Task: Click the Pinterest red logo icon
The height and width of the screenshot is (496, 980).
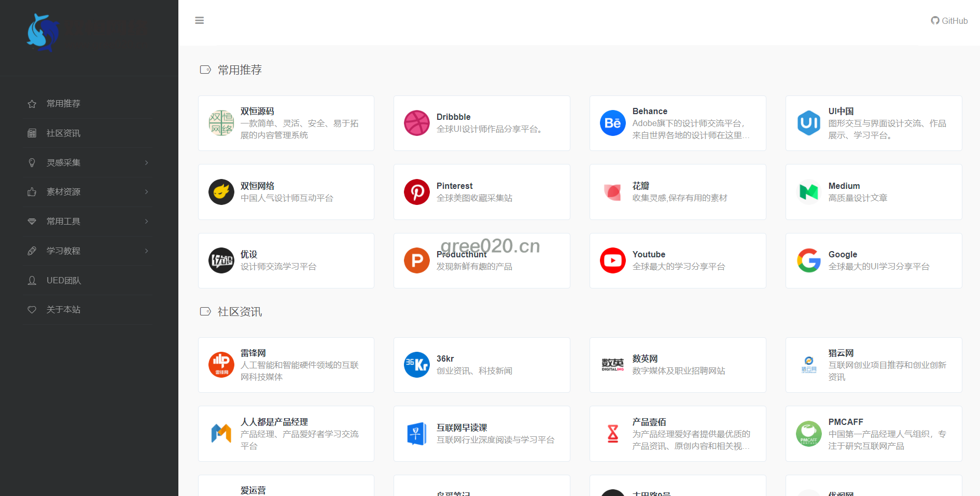Action: point(416,192)
